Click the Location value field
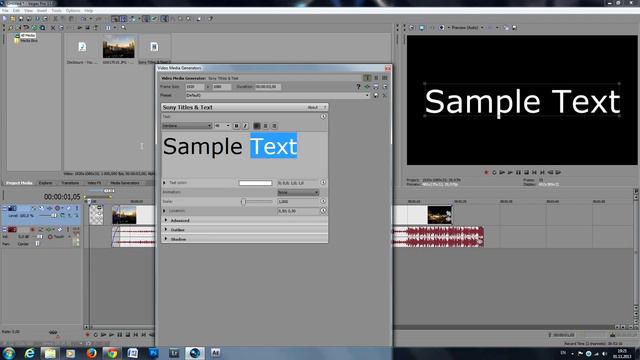The image size is (640, 360). point(298,211)
